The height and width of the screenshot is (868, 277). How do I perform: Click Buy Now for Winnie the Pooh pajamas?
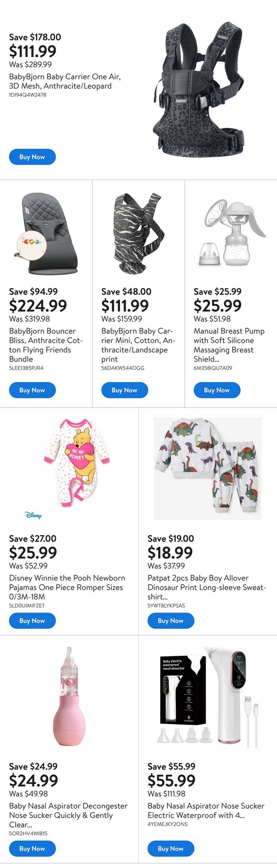pyautogui.click(x=33, y=621)
